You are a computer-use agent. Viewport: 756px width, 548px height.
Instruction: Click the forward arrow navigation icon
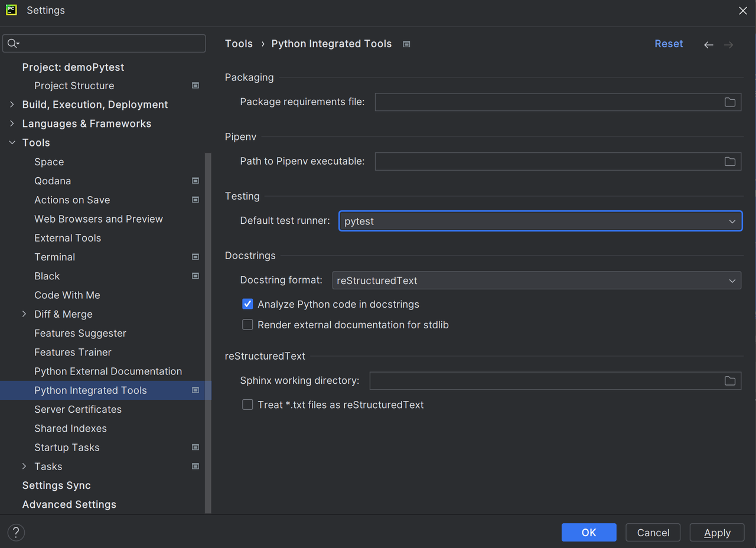(729, 45)
